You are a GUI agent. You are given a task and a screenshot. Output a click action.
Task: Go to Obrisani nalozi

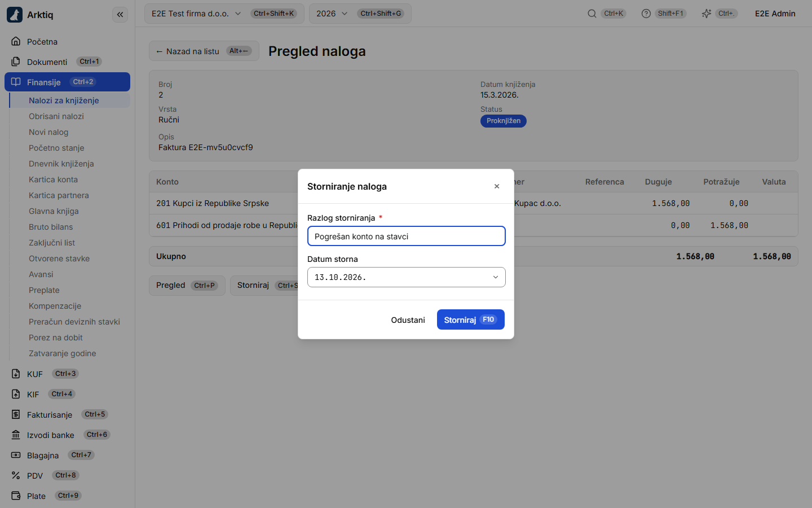[x=70, y=116]
